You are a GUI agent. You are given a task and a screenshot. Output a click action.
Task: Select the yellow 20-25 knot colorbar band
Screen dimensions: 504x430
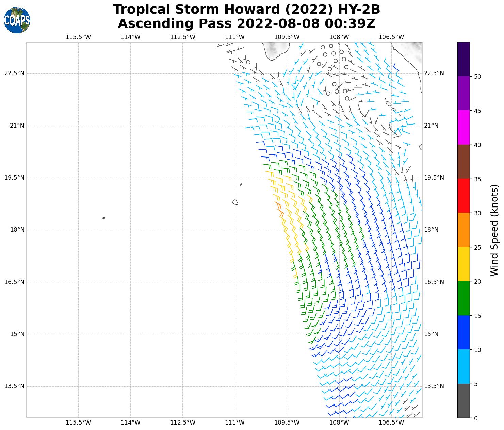464,264
